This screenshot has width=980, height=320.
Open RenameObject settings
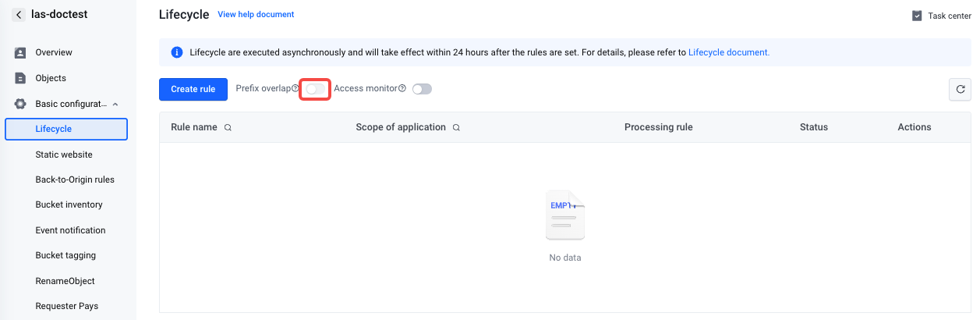tap(65, 281)
